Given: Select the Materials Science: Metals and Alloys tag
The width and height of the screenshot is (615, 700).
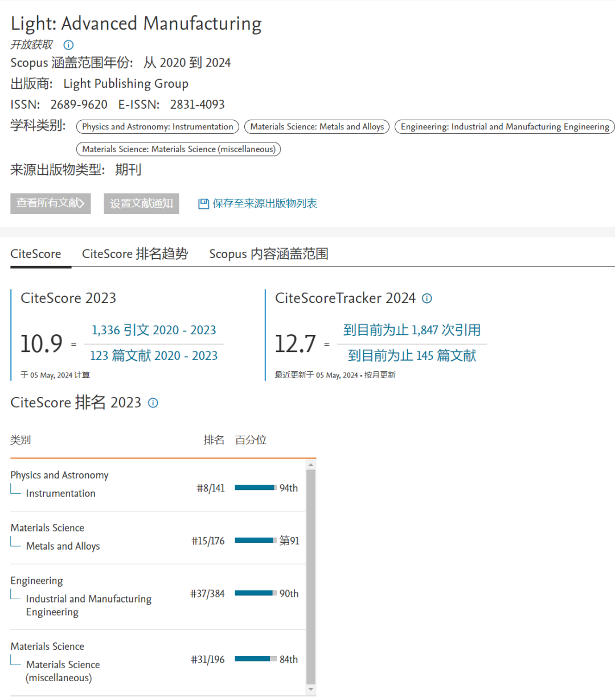Looking at the screenshot, I should click(x=317, y=127).
